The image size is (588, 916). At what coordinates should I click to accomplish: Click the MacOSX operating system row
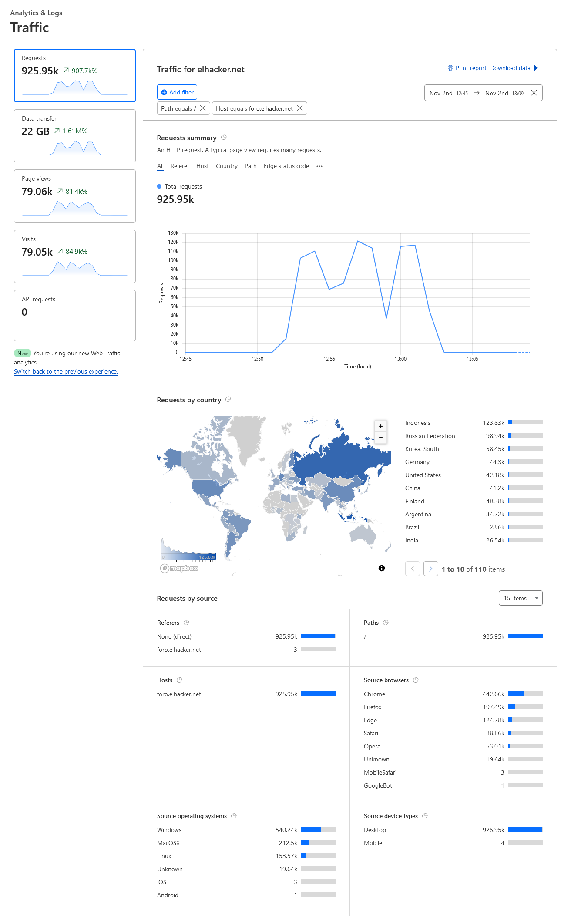pyautogui.click(x=246, y=843)
